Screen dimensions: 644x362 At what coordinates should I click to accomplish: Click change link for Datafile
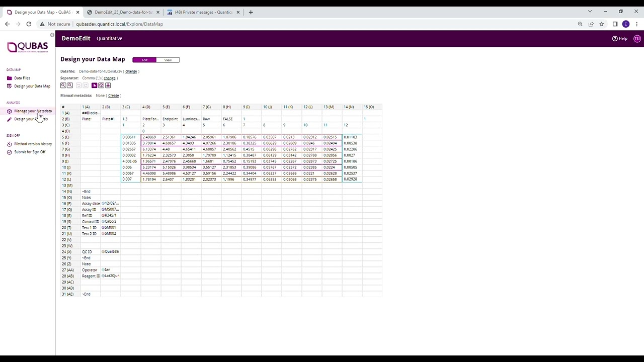[x=131, y=71]
